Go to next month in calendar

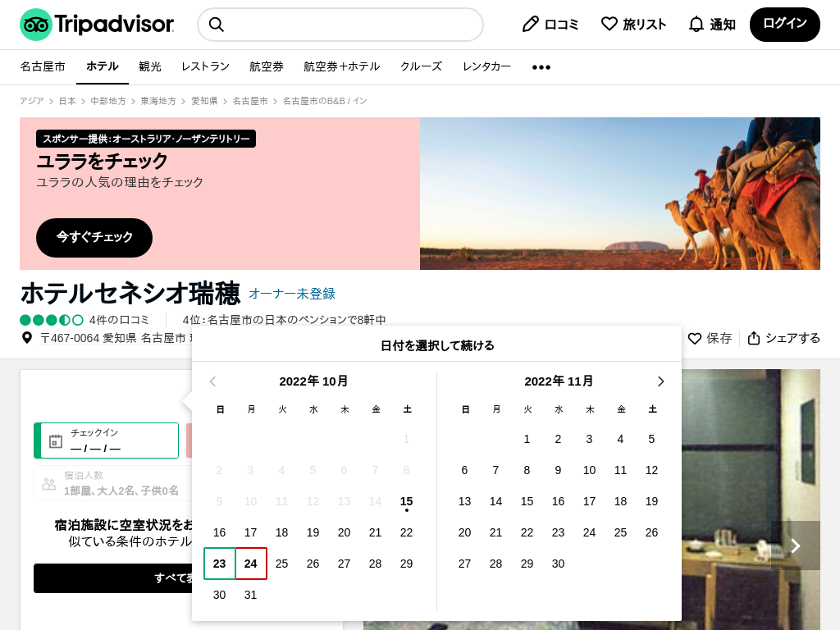tap(660, 381)
